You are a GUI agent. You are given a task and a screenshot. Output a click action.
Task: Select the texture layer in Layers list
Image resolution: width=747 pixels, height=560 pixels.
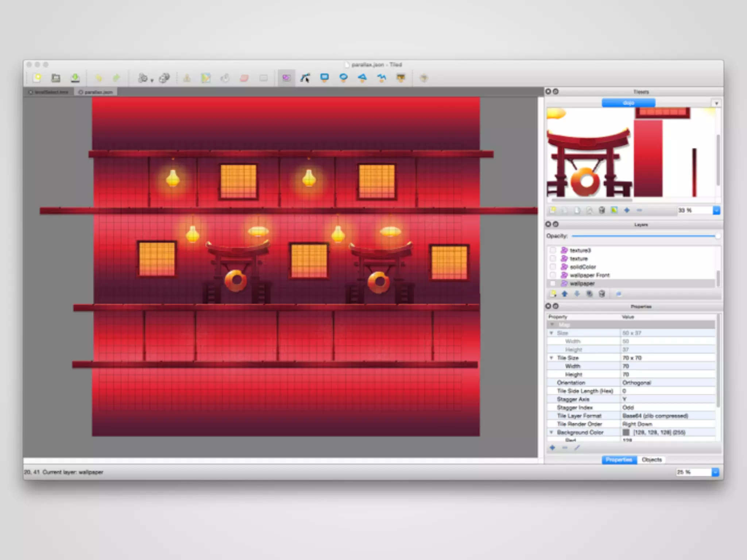pos(578,258)
